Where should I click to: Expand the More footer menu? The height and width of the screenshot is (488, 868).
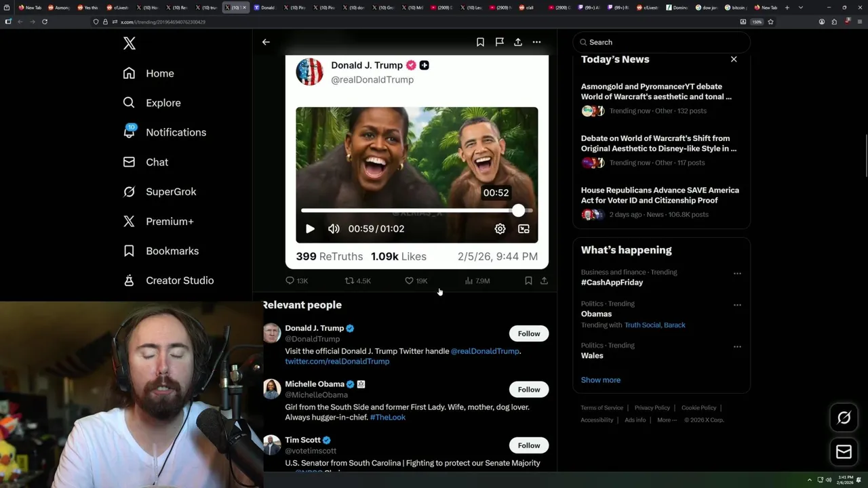click(667, 420)
